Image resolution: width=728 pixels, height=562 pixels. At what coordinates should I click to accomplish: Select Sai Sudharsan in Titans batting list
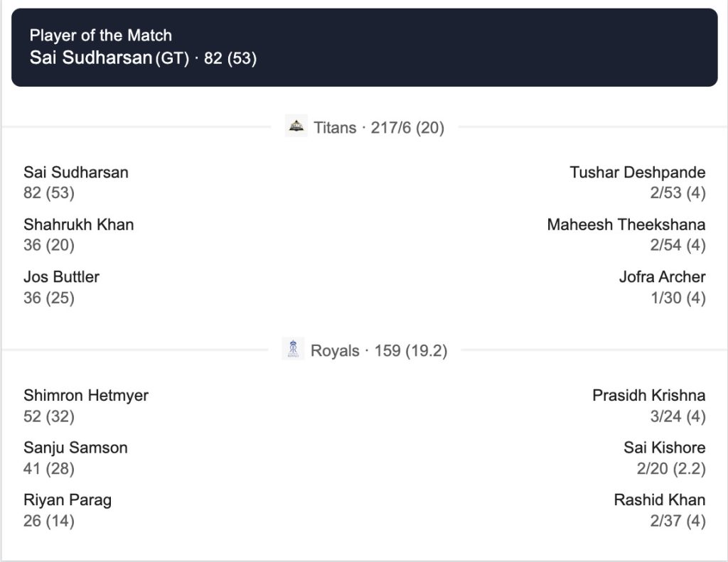click(76, 172)
